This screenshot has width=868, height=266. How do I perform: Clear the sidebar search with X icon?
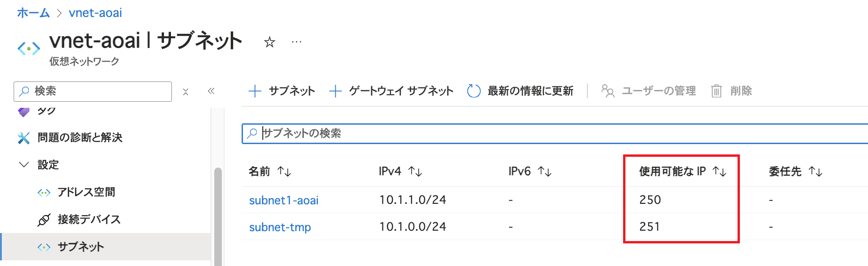click(x=186, y=92)
